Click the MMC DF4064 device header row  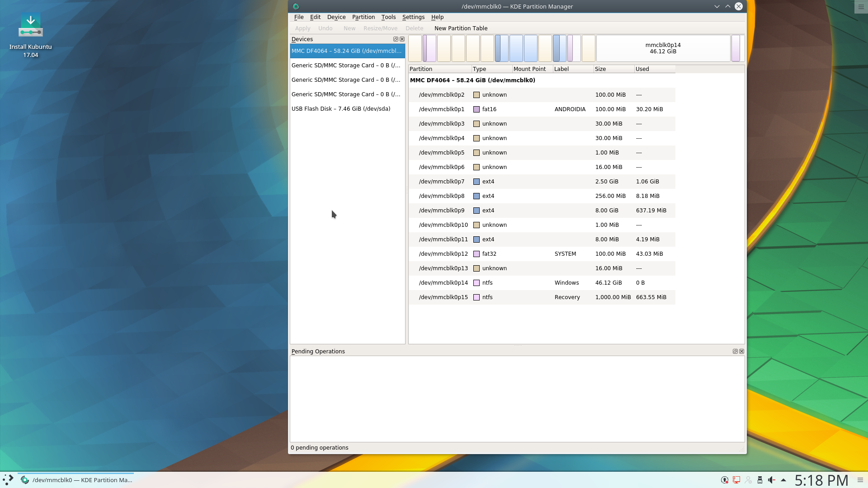(542, 80)
